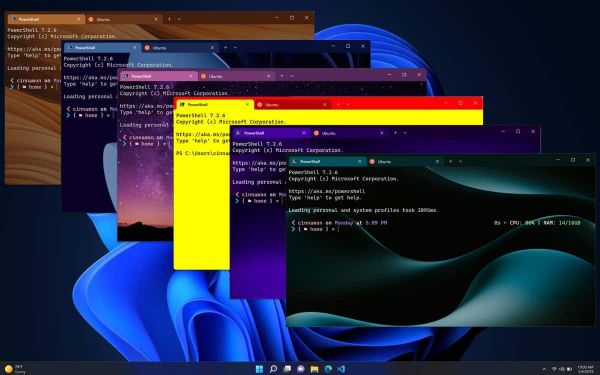Open a new tab in the teal front terminal
Image resolution: width=600 pixels, height=375 pixels.
tap(450, 161)
